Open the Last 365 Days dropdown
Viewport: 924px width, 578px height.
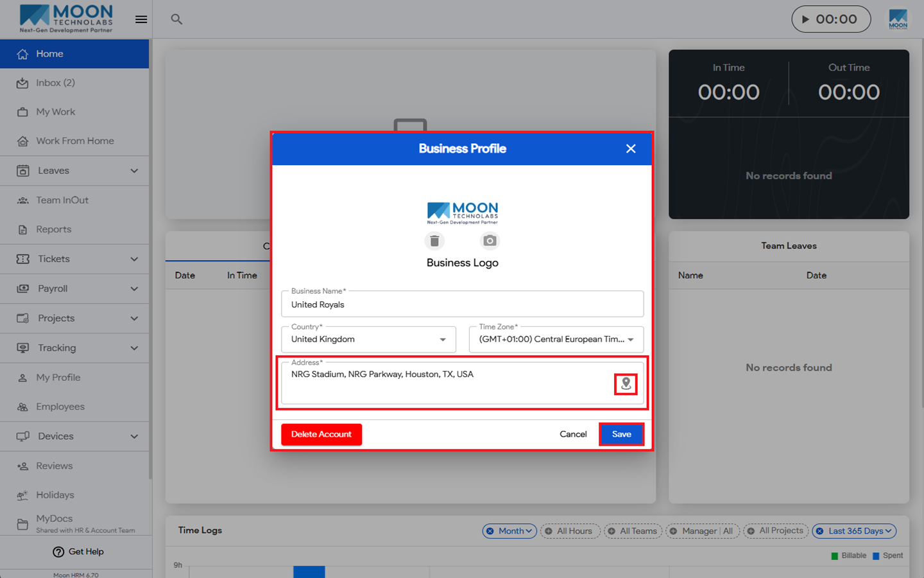point(854,531)
